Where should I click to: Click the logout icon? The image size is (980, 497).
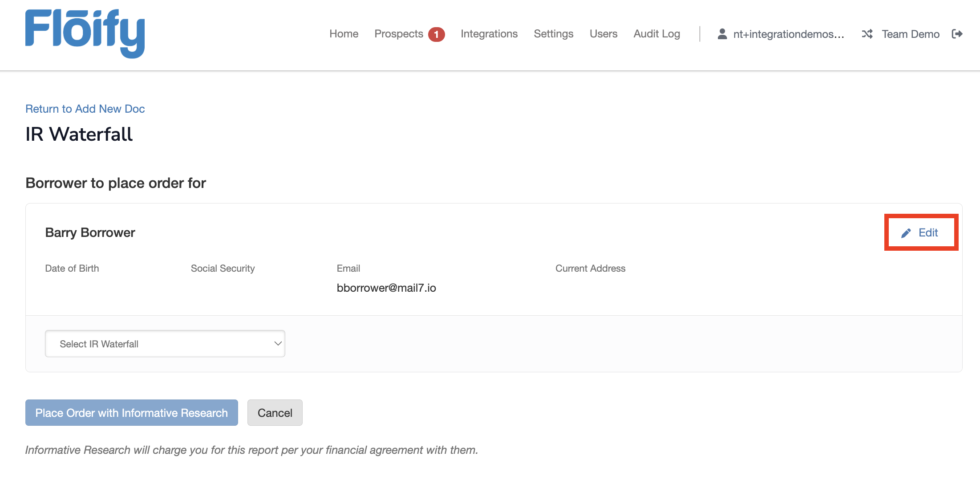(x=957, y=33)
